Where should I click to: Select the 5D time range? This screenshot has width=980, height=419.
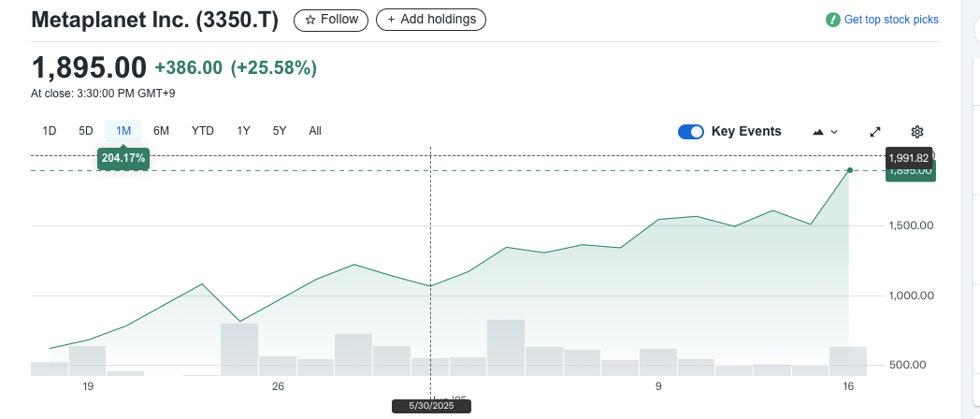tap(86, 131)
